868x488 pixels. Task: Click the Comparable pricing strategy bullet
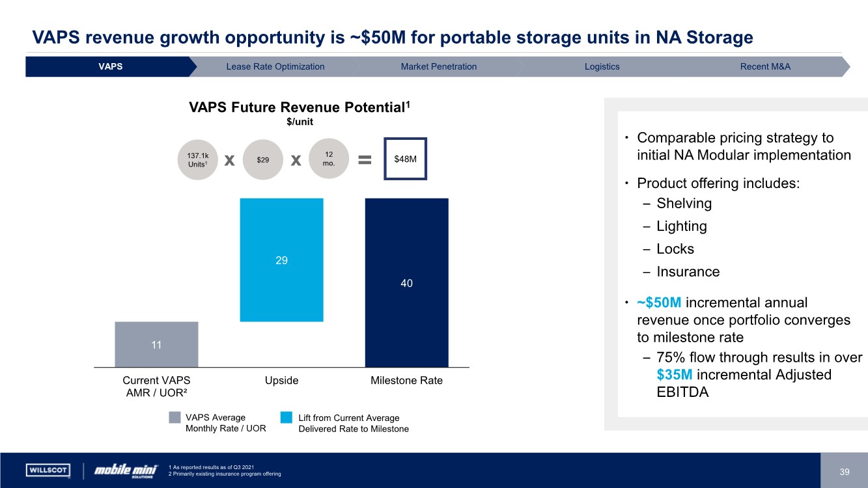click(744, 146)
